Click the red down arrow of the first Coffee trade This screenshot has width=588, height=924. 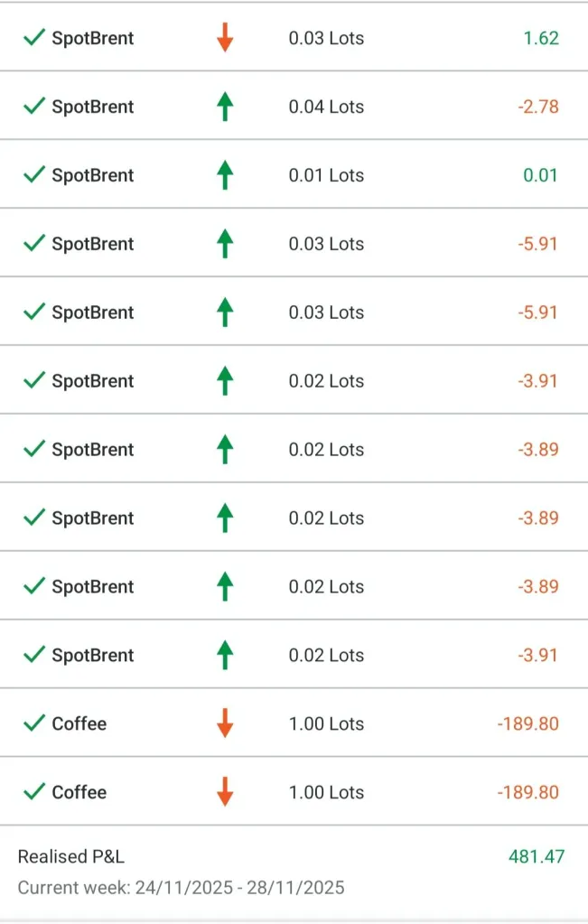pos(225,723)
